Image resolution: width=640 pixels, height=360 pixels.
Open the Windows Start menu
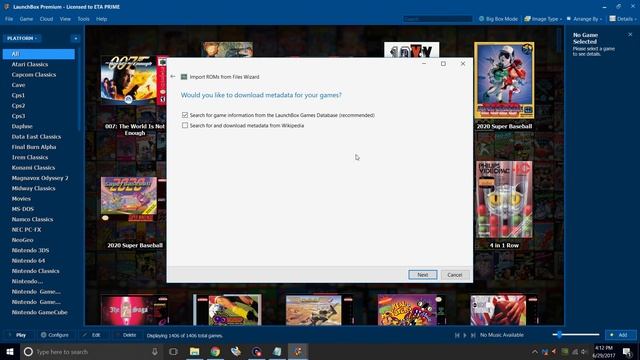[x=10, y=351]
